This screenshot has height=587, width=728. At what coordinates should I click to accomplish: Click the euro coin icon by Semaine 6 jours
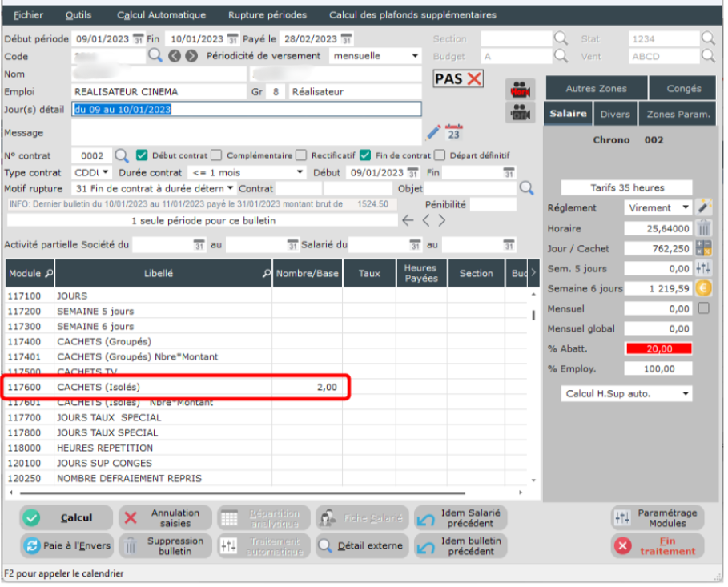(704, 288)
